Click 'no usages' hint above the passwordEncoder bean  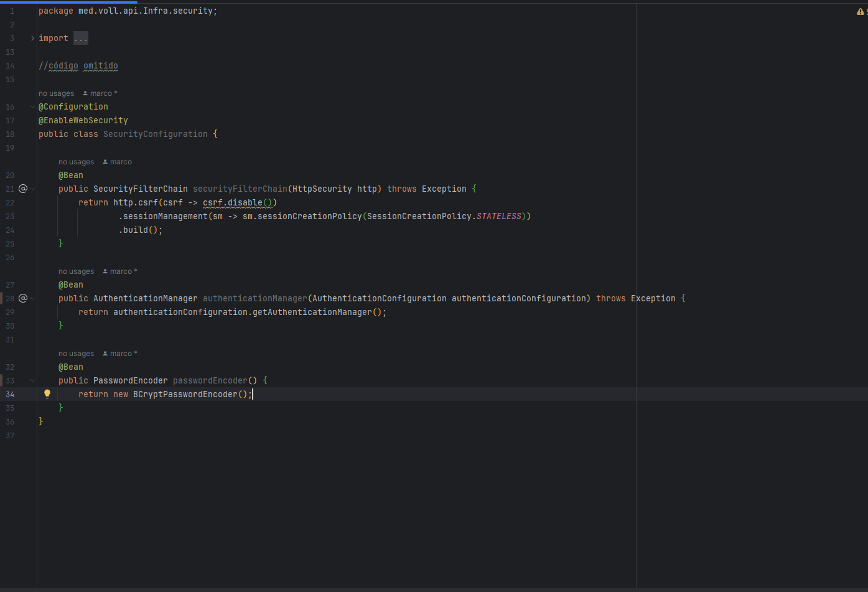click(x=76, y=354)
